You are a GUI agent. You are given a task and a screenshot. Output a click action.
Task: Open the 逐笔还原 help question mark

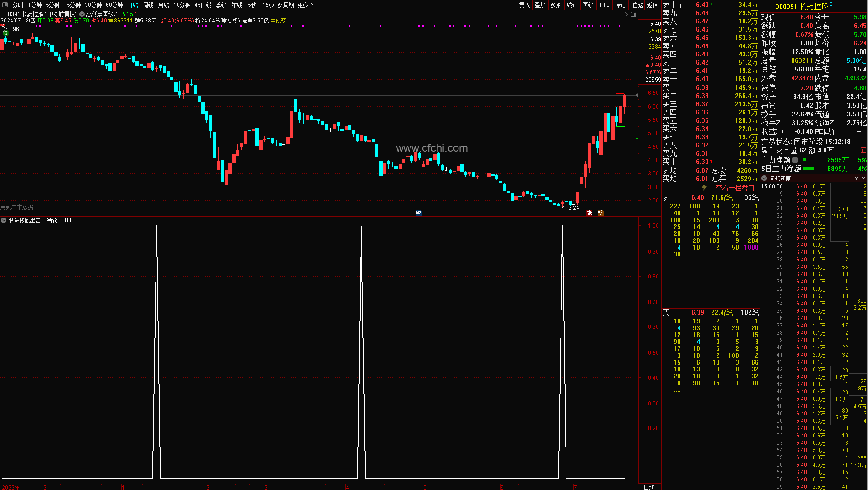[863, 179]
